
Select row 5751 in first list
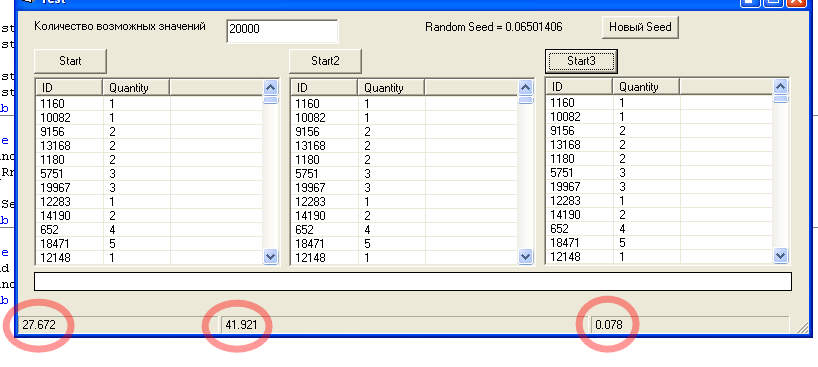[x=149, y=174]
